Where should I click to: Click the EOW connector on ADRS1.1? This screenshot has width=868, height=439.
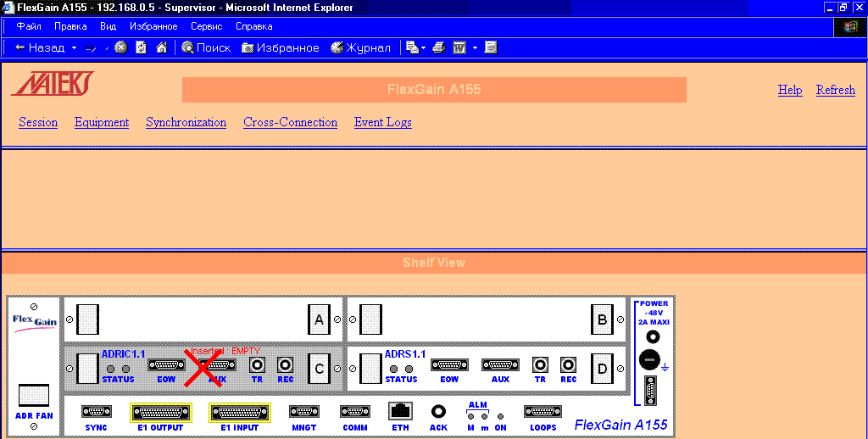[x=449, y=364]
